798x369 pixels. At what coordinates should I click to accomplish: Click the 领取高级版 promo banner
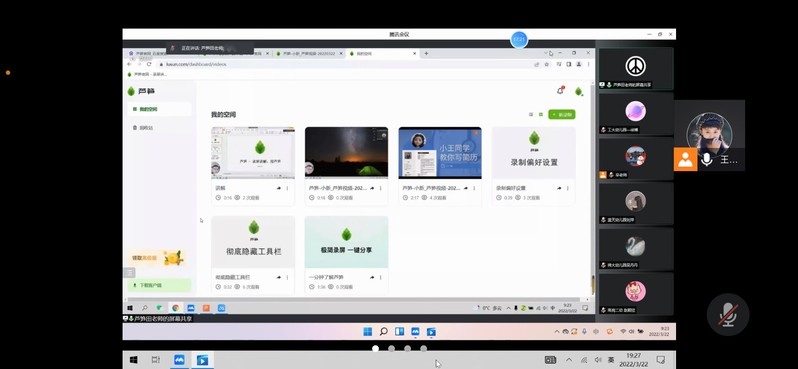click(156, 258)
